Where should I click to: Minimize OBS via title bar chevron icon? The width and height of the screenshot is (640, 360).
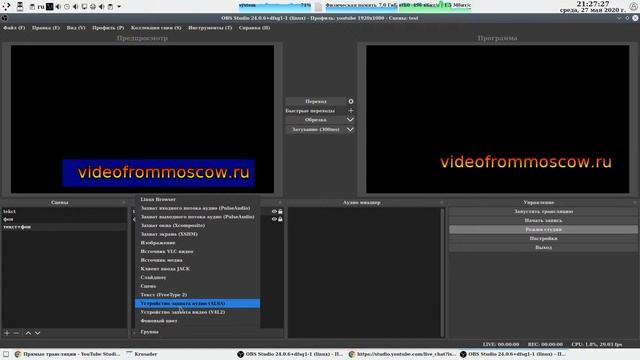(x=619, y=18)
